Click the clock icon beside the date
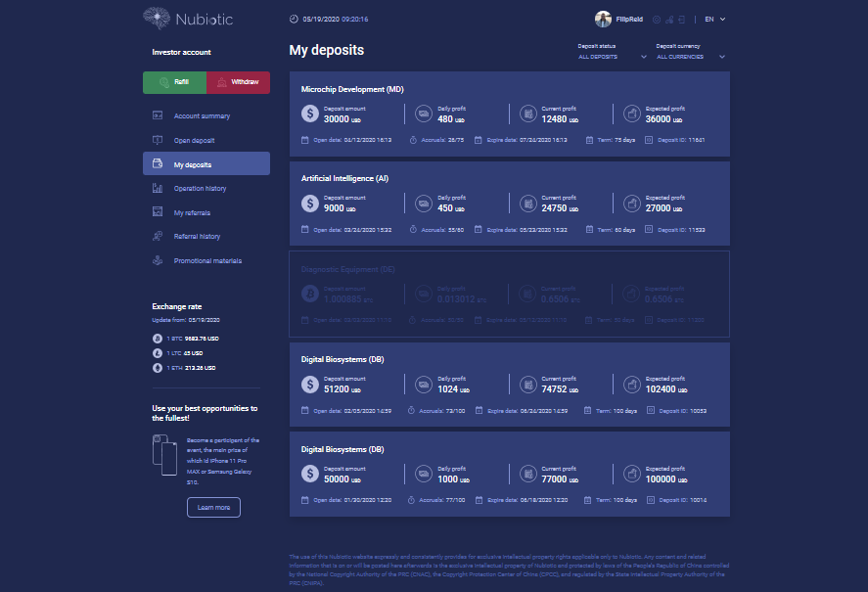 click(294, 19)
